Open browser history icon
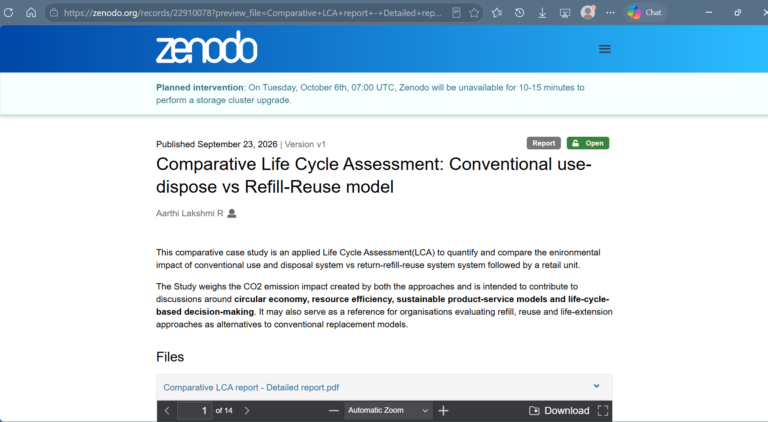Image resolution: width=768 pixels, height=422 pixels. coord(519,13)
